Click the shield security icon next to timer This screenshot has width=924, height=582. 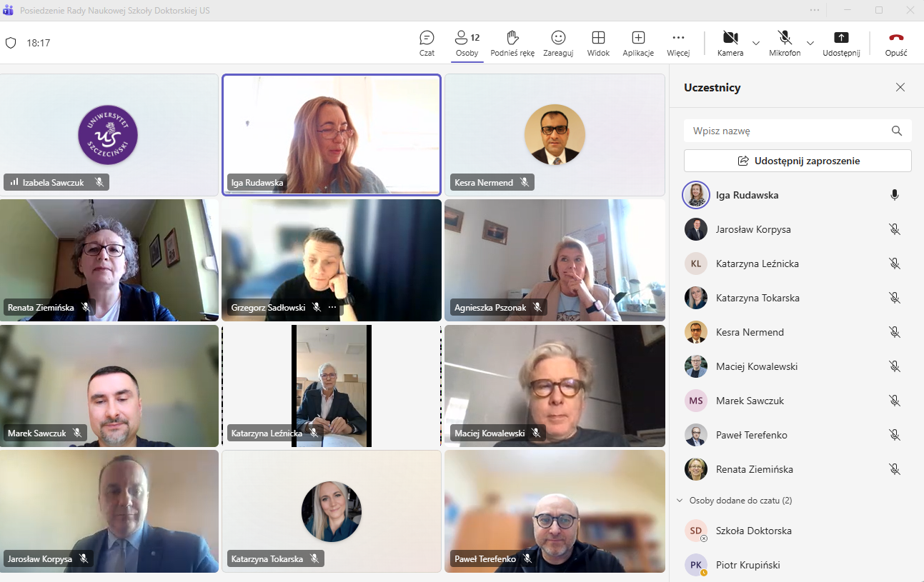(11, 43)
